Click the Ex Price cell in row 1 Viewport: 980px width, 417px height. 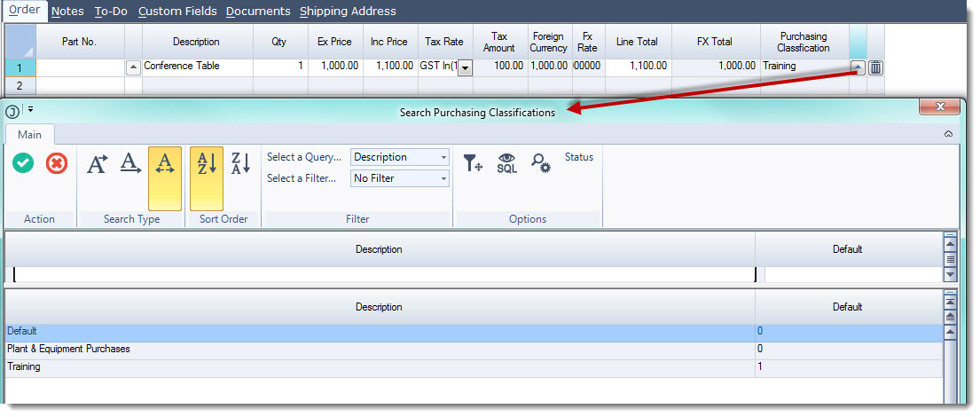tap(335, 67)
